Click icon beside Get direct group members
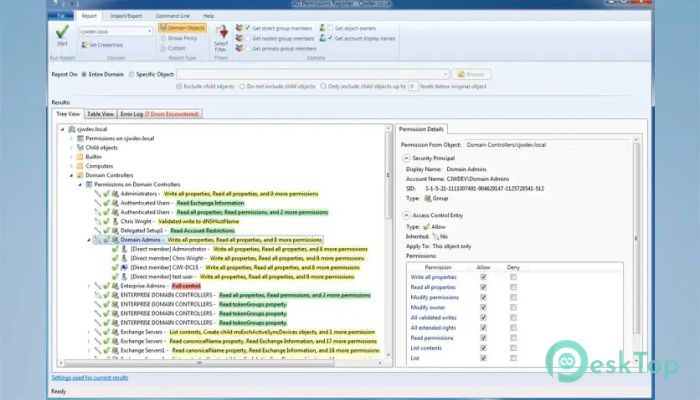The height and width of the screenshot is (400, 700). [x=239, y=28]
